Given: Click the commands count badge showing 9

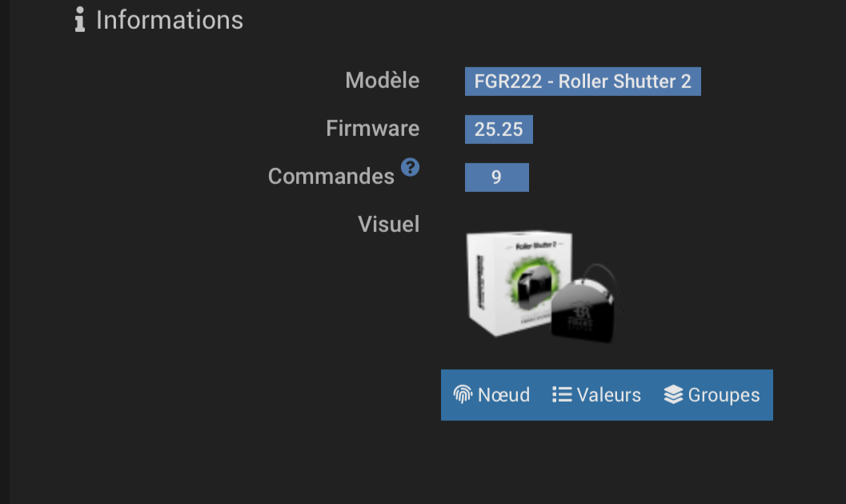Looking at the screenshot, I should [x=496, y=177].
